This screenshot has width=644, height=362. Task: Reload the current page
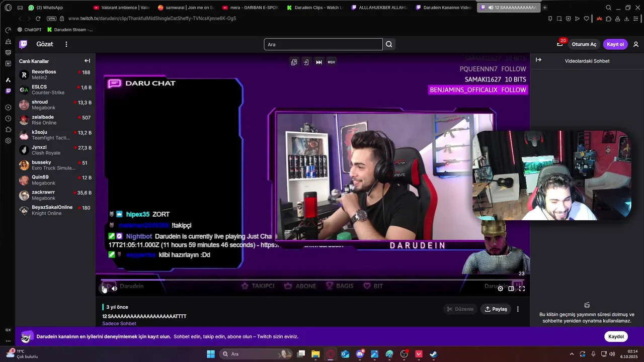coord(38,19)
